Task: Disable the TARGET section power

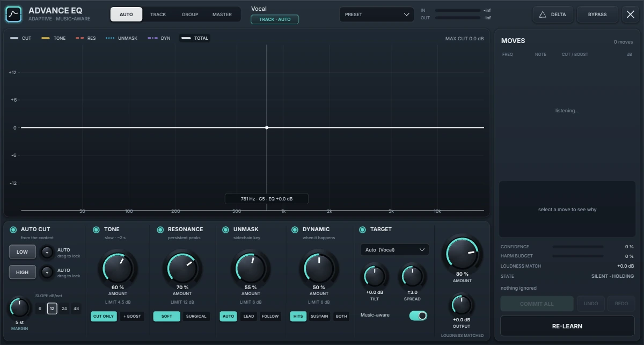Action: (363, 230)
